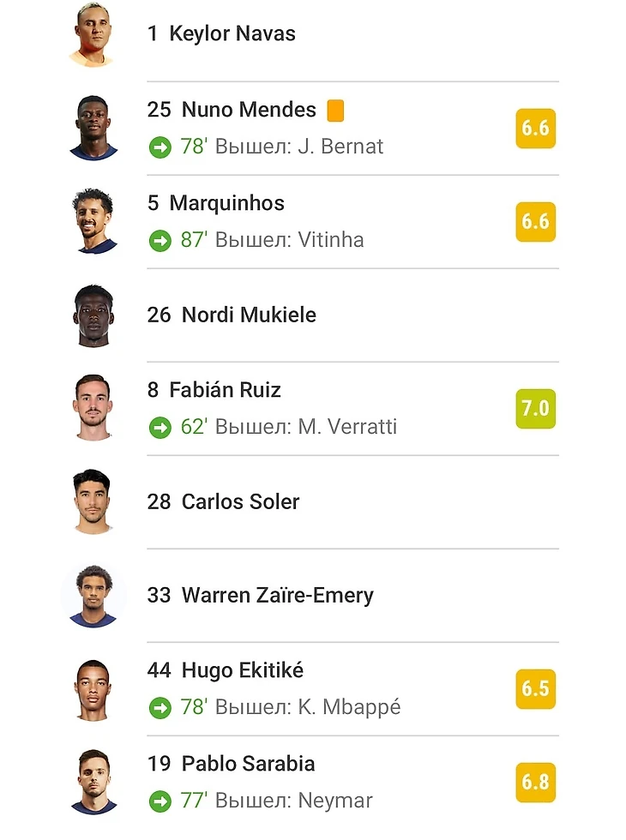The image size is (626, 840).
Task: Click Nuno Mendes substitution arrow icon
Action: [x=160, y=147]
